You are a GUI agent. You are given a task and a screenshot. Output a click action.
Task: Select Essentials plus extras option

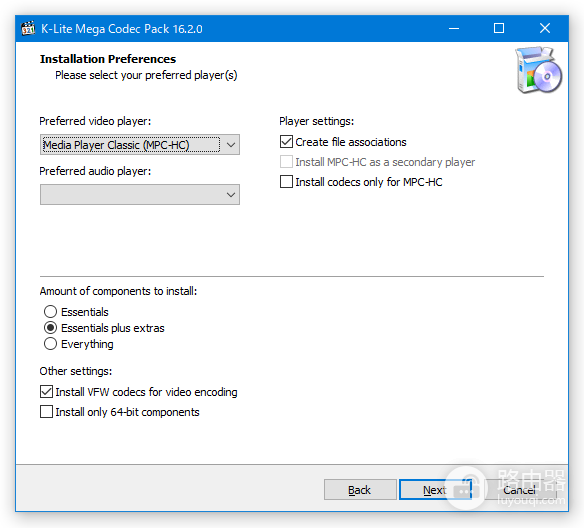click(50, 328)
